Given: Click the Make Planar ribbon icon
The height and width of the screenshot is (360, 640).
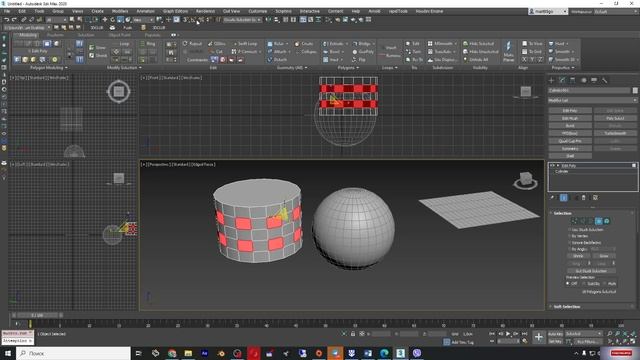Looking at the screenshot, I should [509, 51].
